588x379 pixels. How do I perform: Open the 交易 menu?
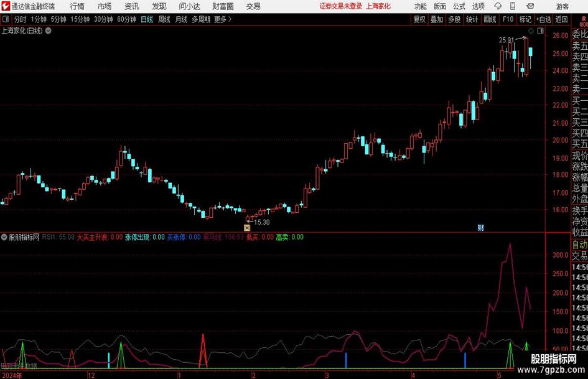(x=253, y=6)
